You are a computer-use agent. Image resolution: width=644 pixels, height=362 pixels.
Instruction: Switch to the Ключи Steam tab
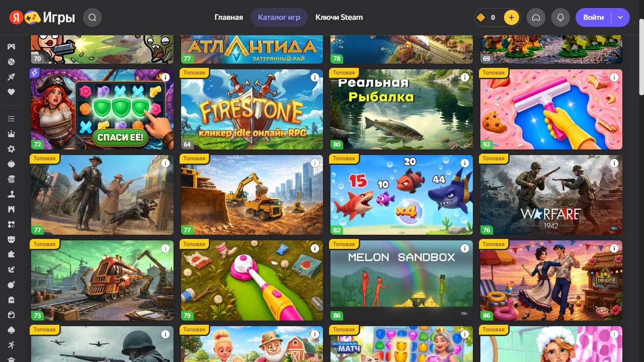[339, 17]
